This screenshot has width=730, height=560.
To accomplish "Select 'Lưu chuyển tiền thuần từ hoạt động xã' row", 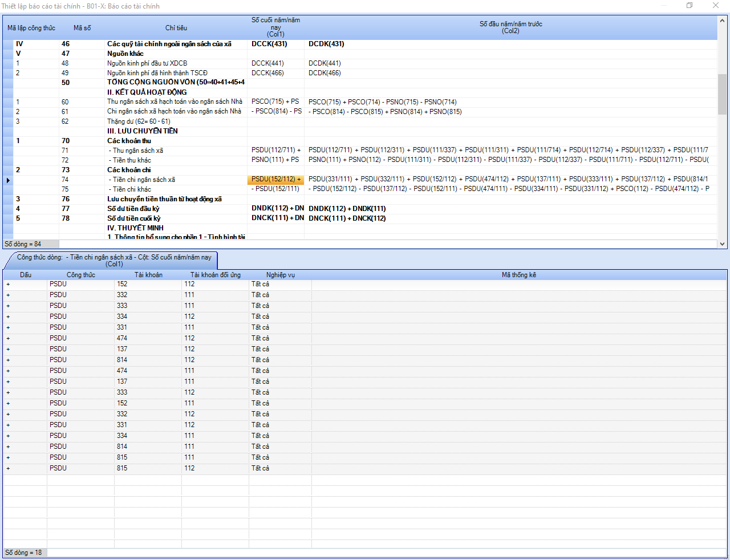I will tap(164, 199).
